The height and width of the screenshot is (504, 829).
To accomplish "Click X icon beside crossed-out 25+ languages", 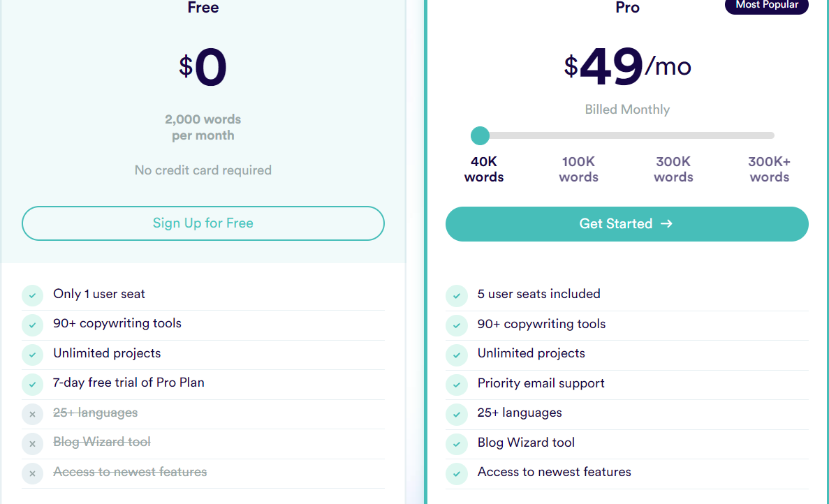I will click(32, 414).
